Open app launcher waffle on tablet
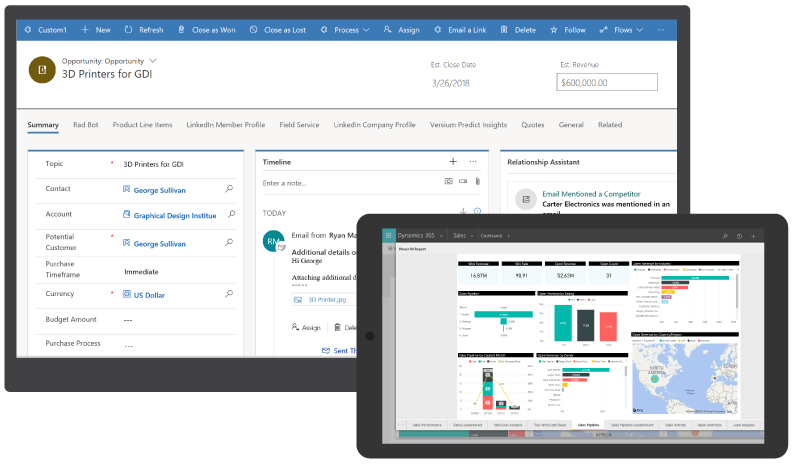 tap(388, 235)
